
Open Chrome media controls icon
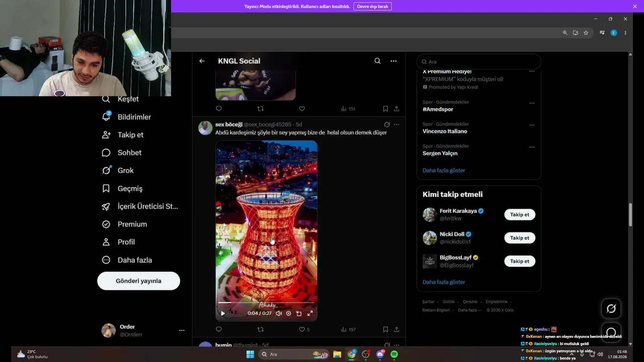602,33
